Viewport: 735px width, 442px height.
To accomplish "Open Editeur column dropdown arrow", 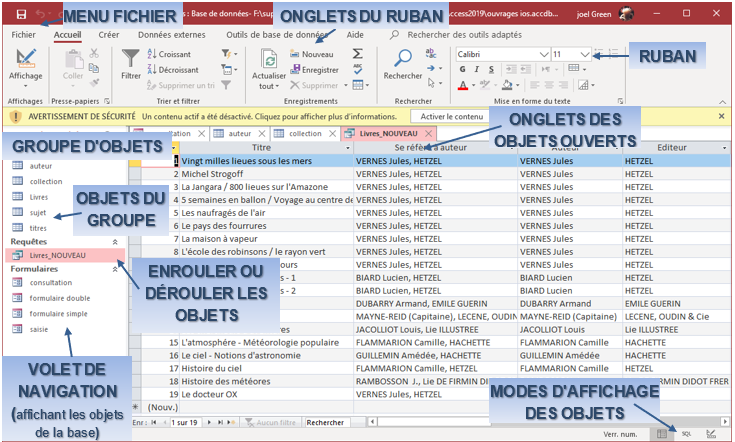I will 724,148.
